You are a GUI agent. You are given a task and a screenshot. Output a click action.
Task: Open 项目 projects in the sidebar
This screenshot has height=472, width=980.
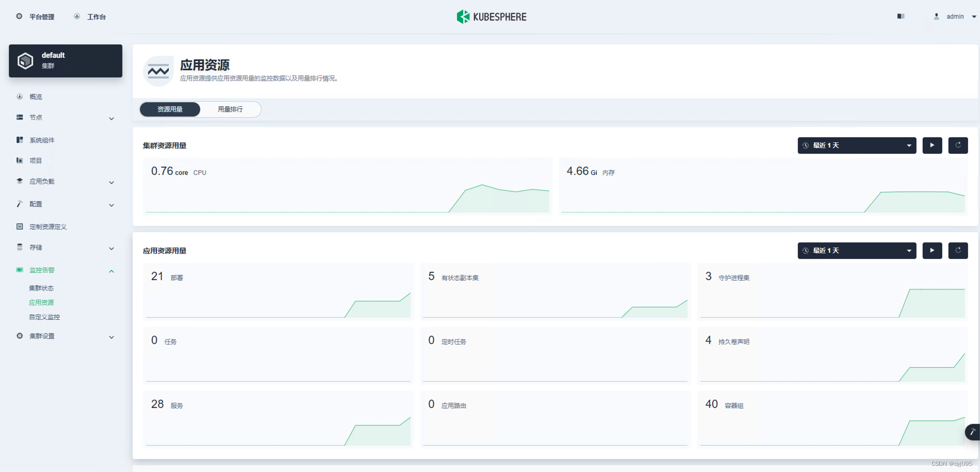36,160
